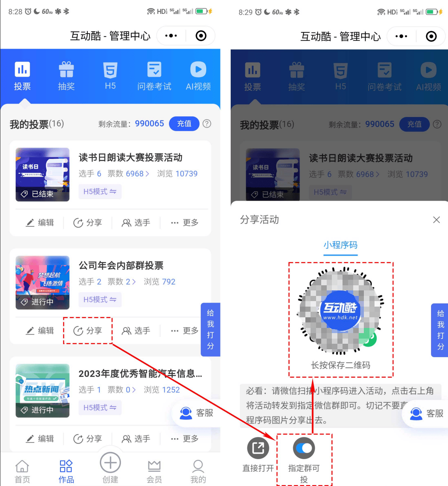Switch H5模式 for 读书日朗读大赛 in left screen
The image size is (448, 486).
pos(100,192)
